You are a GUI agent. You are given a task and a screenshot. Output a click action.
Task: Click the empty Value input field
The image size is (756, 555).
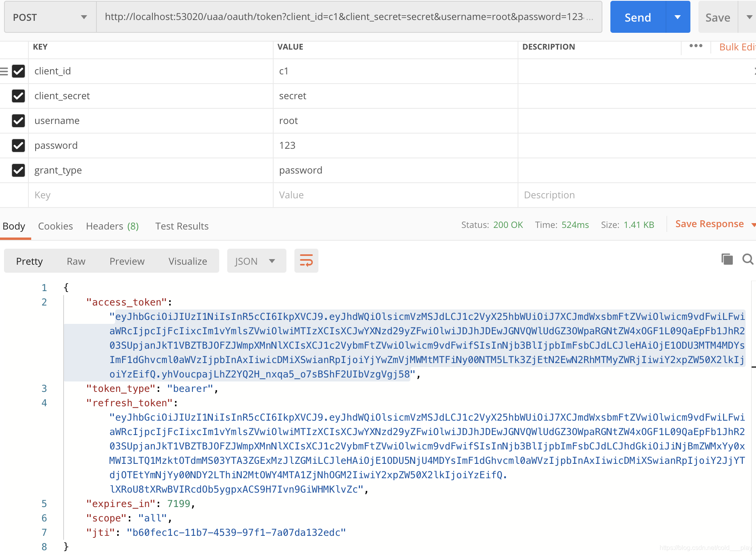[x=396, y=195]
